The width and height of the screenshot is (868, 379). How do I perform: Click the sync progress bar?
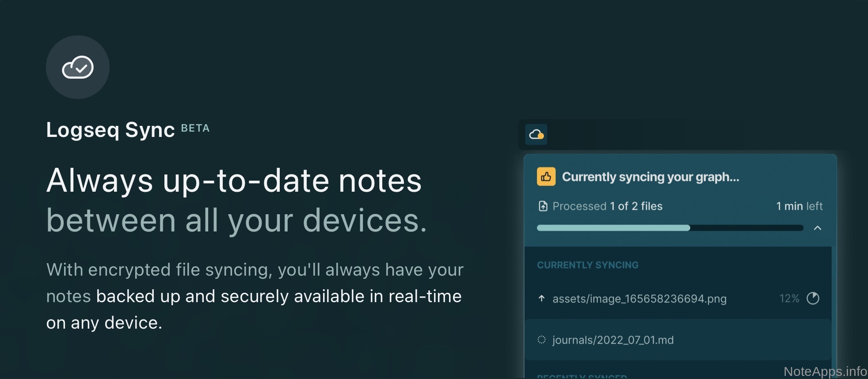(x=670, y=228)
